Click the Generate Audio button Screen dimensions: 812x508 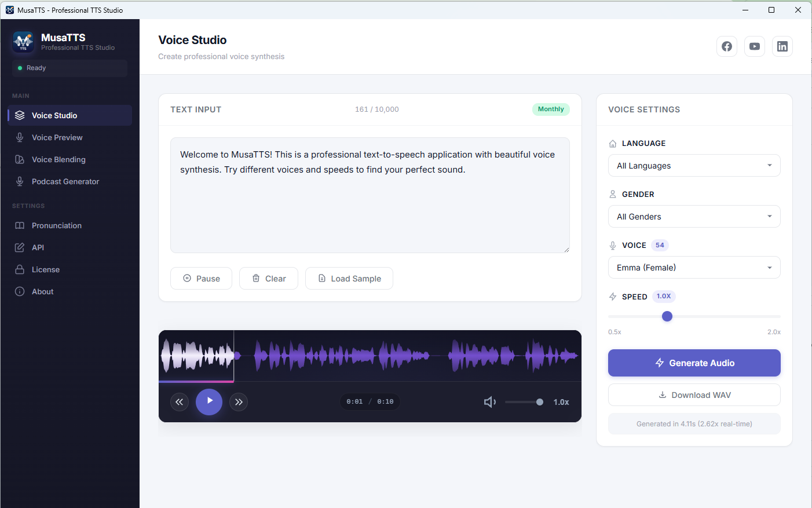click(694, 363)
